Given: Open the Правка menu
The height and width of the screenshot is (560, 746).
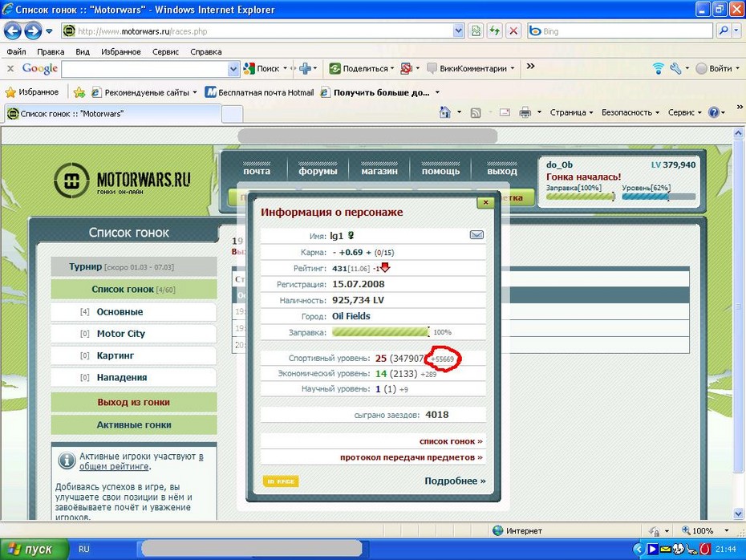Looking at the screenshot, I should pos(51,52).
